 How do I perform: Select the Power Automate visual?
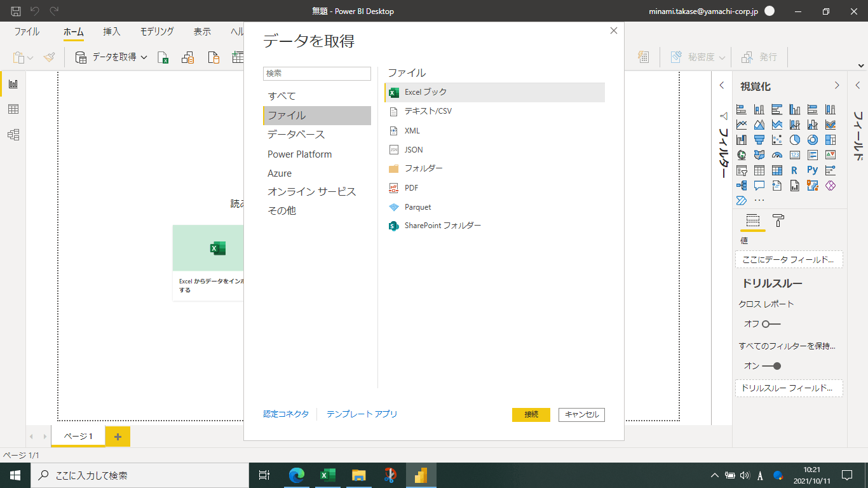[742, 201]
